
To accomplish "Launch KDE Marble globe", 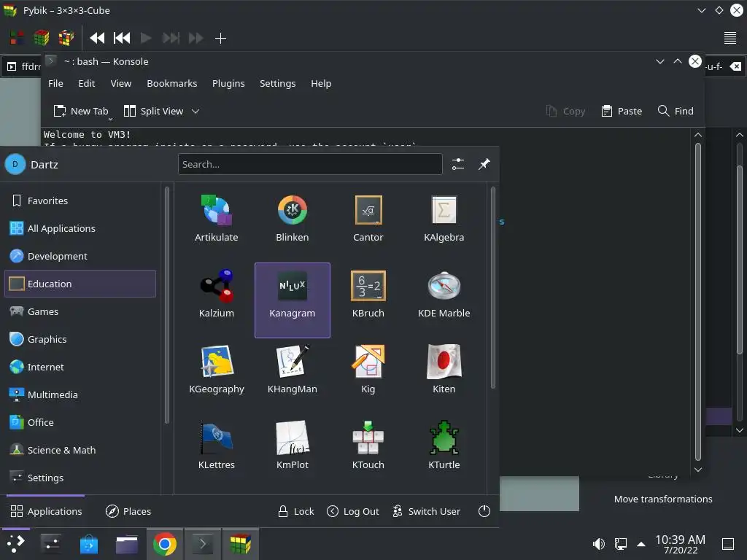I will click(444, 295).
